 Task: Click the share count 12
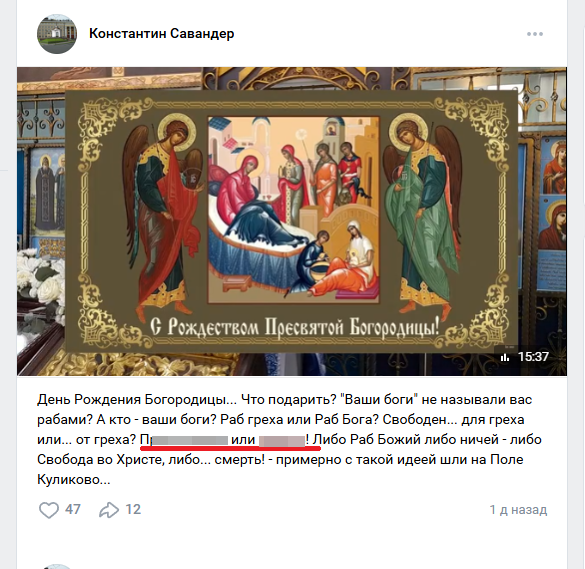pyautogui.click(x=133, y=509)
